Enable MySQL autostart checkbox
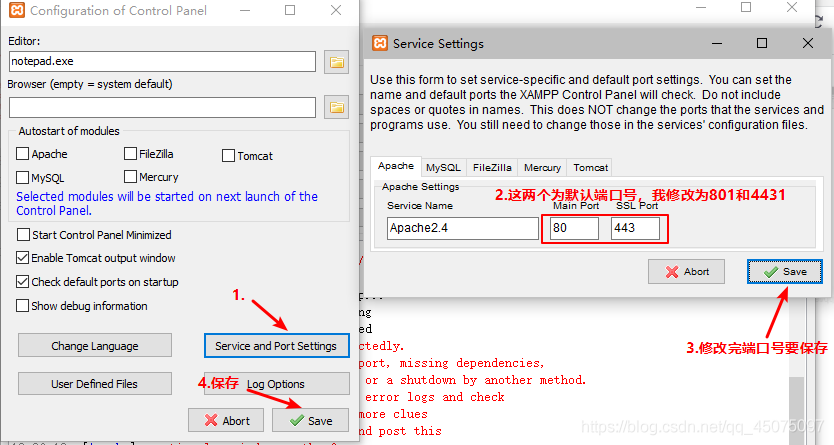This screenshot has height=445, width=834. coord(22,177)
